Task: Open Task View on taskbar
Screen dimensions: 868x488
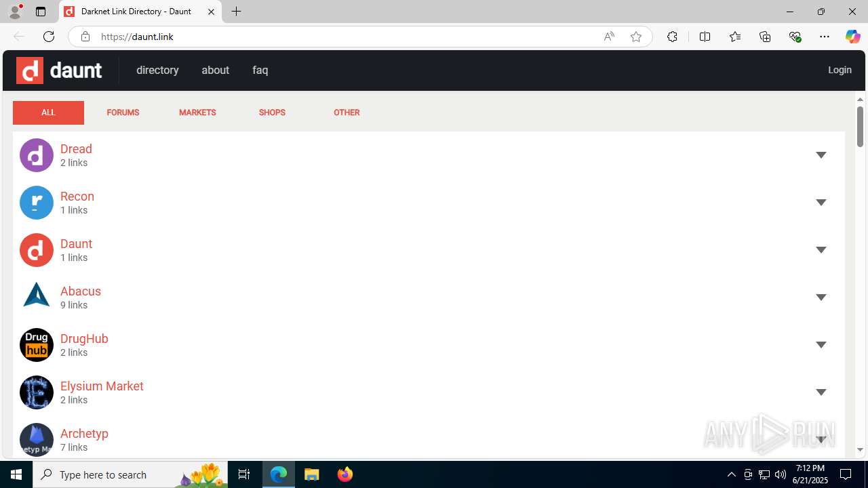Action: coord(244,474)
